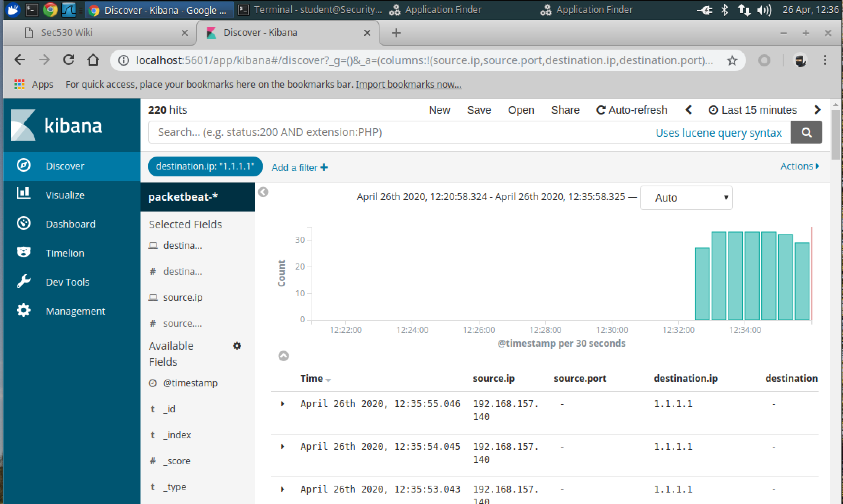
Task: Open Timelion from the Kibana sidebar
Action: [24, 252]
